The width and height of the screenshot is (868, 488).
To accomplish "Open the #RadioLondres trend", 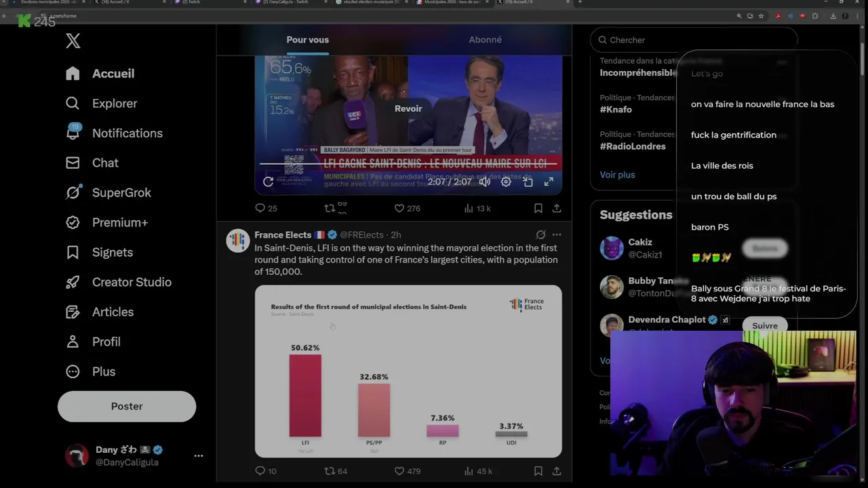I will coord(633,146).
